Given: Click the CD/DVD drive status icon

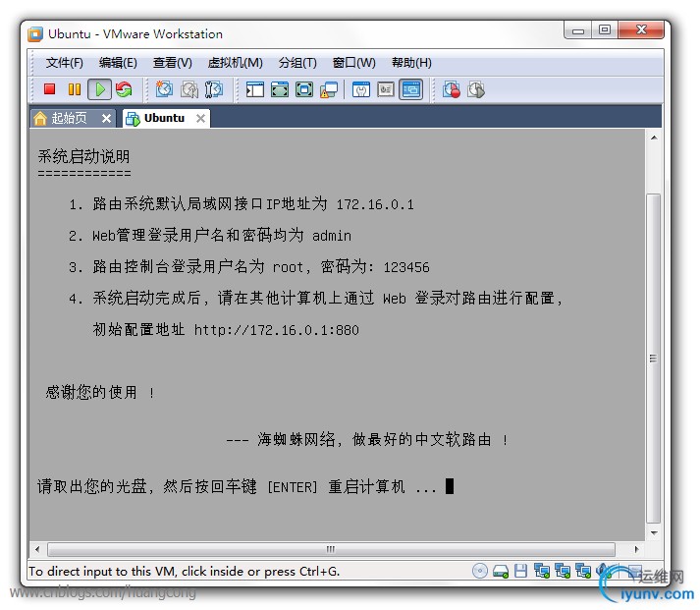Looking at the screenshot, I should coord(480,571).
